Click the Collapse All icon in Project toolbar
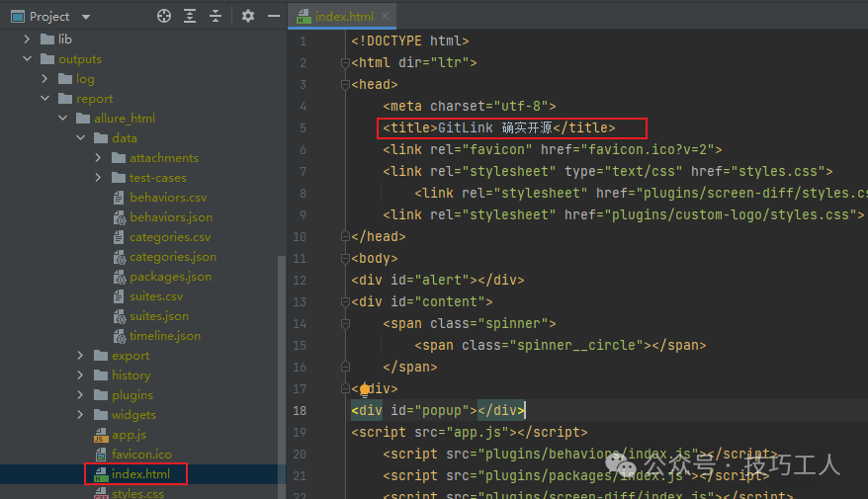Image resolution: width=868 pixels, height=499 pixels. pos(216,16)
